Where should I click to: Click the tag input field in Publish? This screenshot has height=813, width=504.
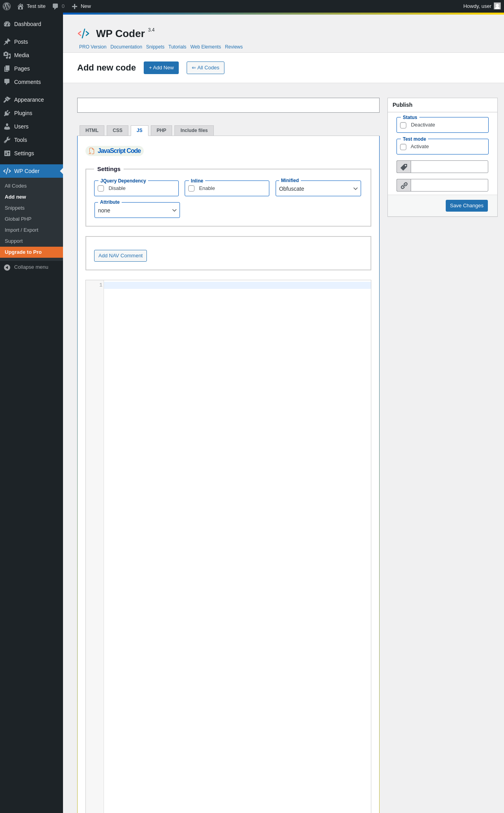449,167
